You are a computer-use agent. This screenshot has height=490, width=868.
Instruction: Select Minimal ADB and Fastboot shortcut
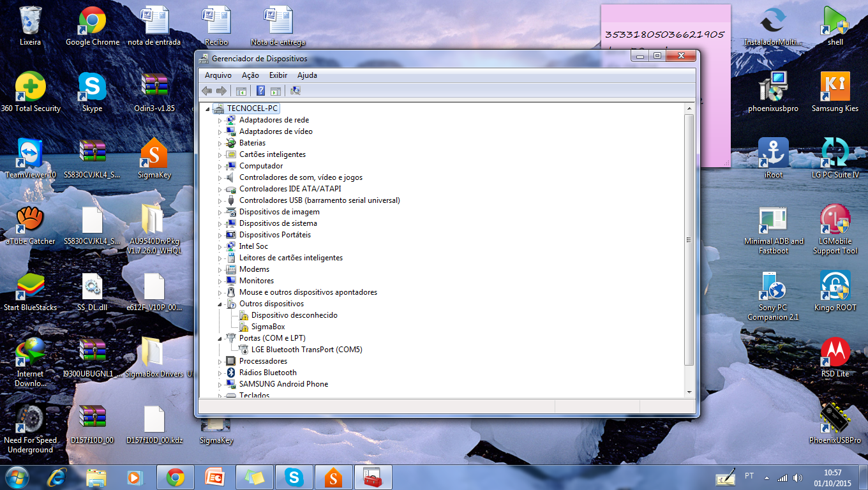coord(774,230)
